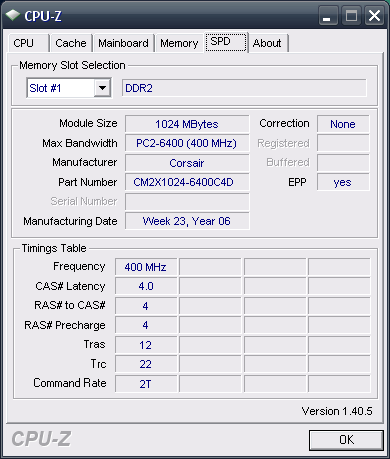
Task: Maximize the CPU-Z window
Action: tap(351, 15)
